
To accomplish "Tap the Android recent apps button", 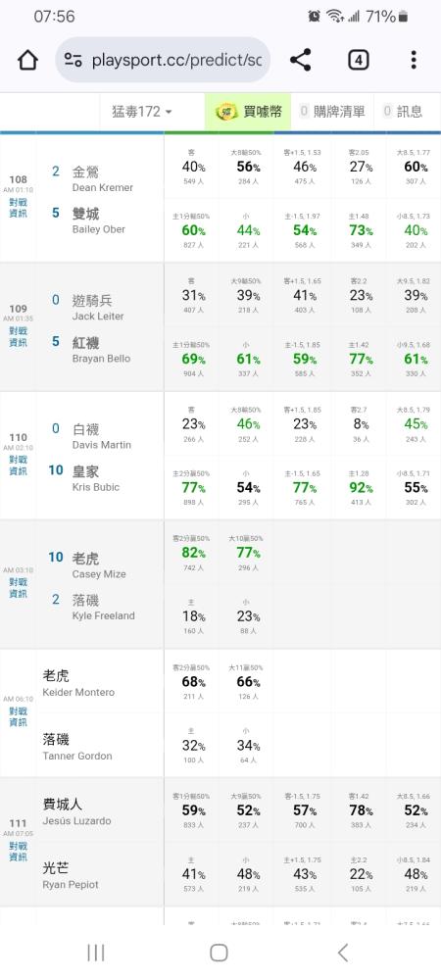I will click(96, 953).
